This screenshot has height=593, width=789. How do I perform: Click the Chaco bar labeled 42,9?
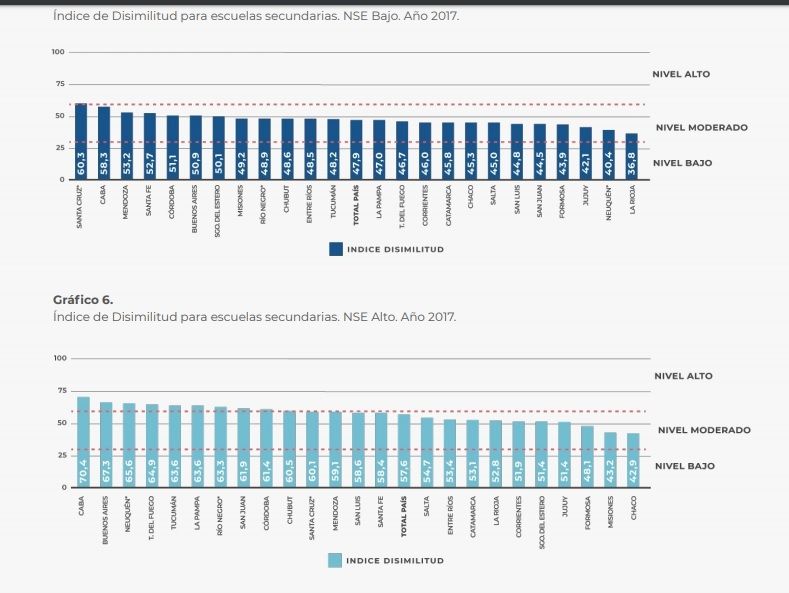tap(633, 460)
